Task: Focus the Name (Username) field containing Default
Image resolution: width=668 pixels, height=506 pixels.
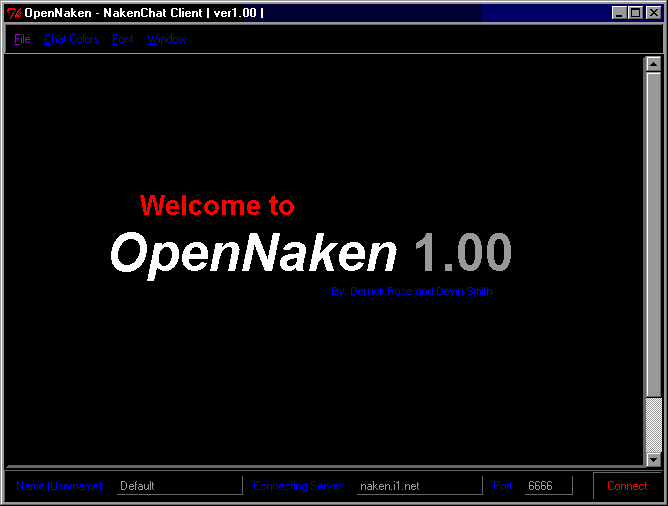Action: [179, 486]
